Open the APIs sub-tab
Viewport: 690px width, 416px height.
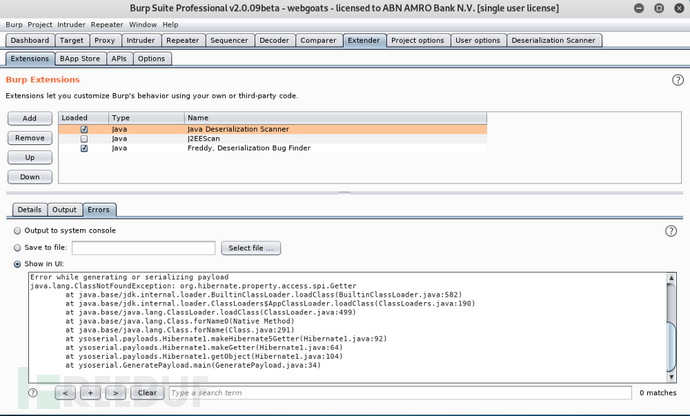(x=119, y=59)
